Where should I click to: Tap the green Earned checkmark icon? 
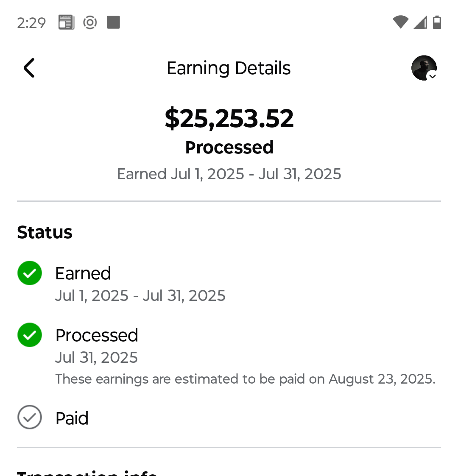click(x=30, y=273)
